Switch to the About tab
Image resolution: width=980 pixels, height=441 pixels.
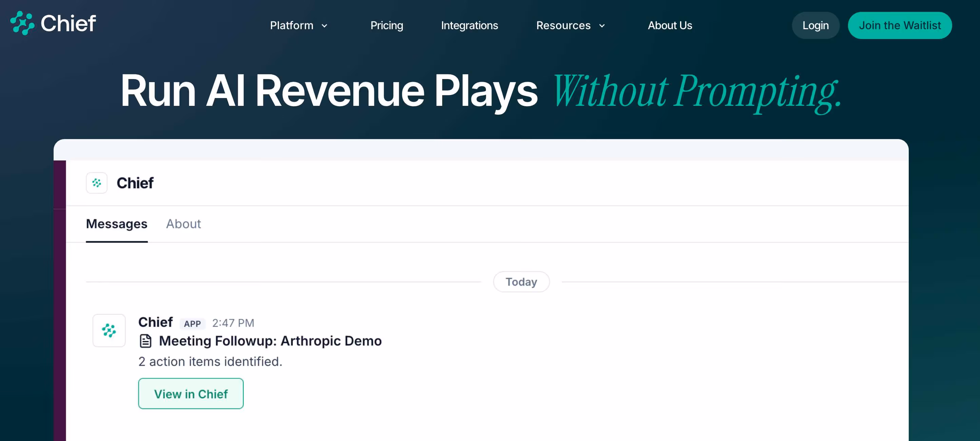pos(183,224)
